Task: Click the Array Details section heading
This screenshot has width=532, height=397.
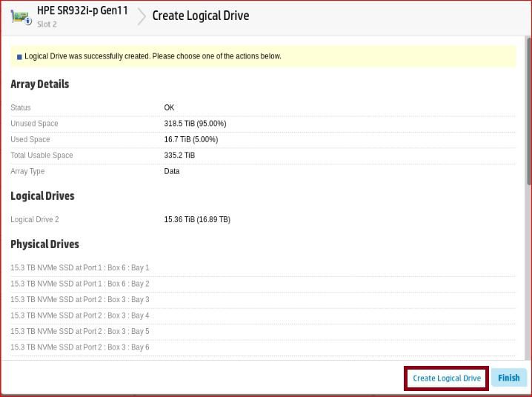Action: 40,84
